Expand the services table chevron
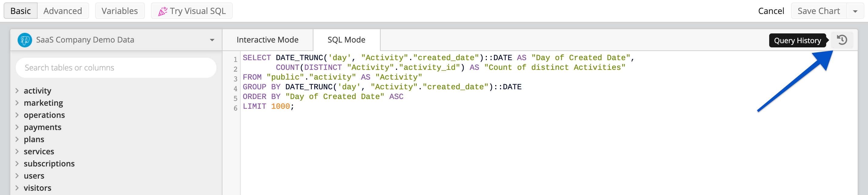This screenshot has width=868, height=195. [x=17, y=151]
